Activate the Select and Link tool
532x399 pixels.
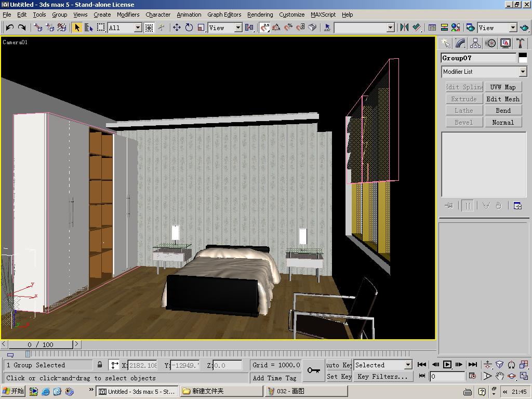pos(38,28)
